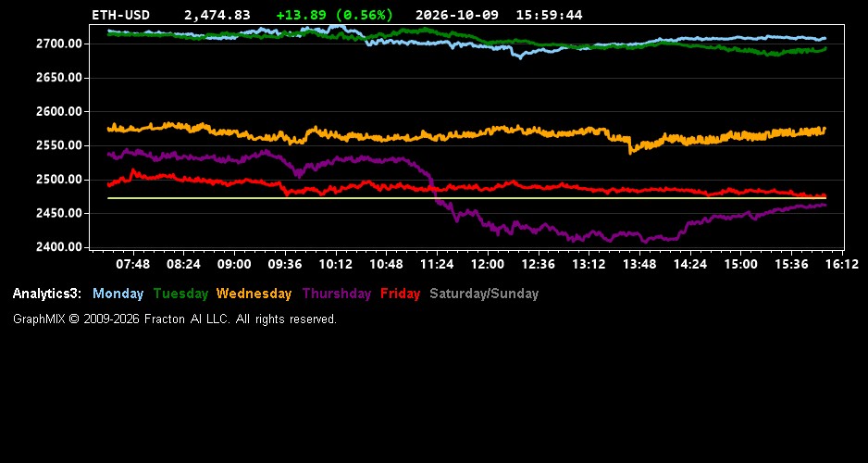
Task: Toggle the Friday legend entry
Action: point(401,294)
